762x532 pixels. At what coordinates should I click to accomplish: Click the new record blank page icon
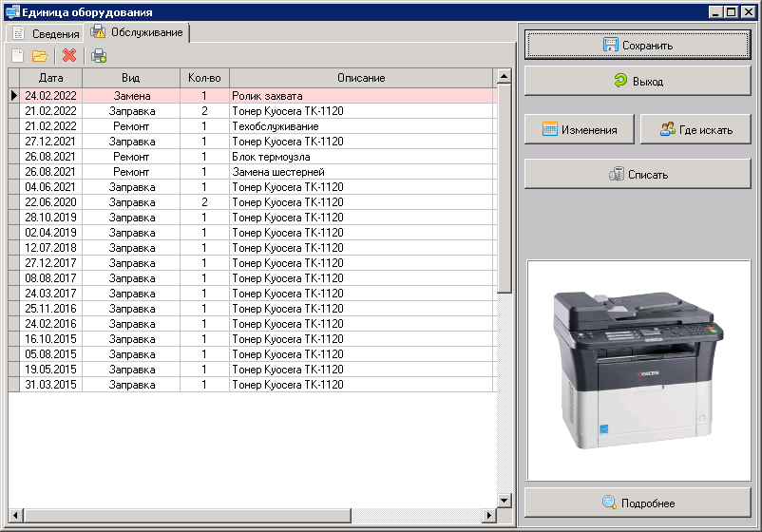[17, 56]
